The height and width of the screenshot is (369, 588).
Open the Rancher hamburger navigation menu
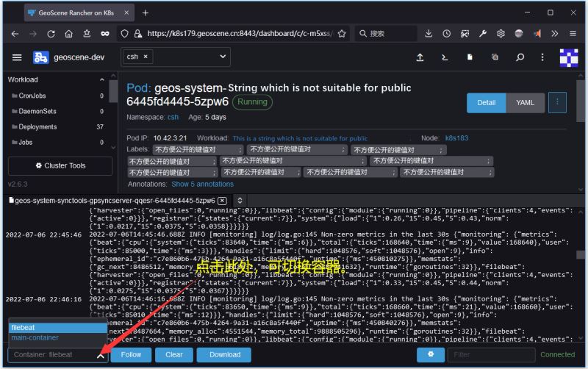pos(17,57)
